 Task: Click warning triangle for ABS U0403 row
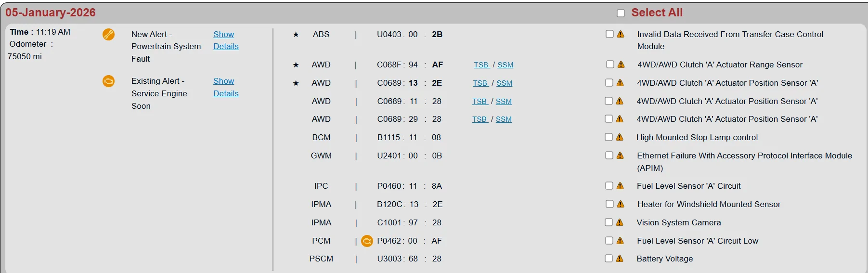(x=621, y=34)
